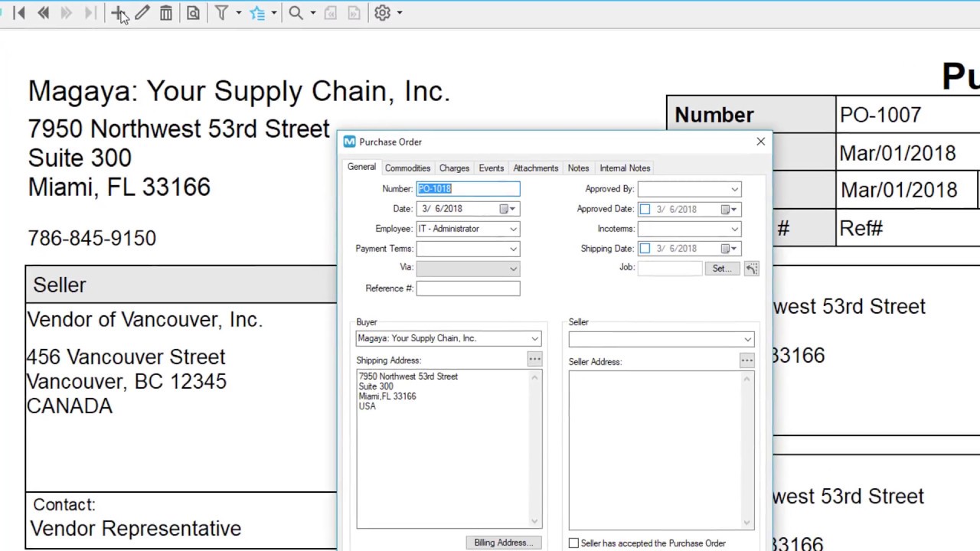The image size is (980, 551).
Task: Expand the Approved By dropdown
Action: coord(734,189)
